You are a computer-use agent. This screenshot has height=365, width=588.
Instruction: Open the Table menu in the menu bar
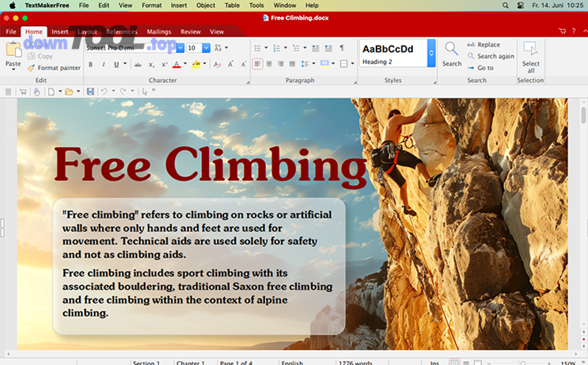pyautogui.click(x=232, y=5)
